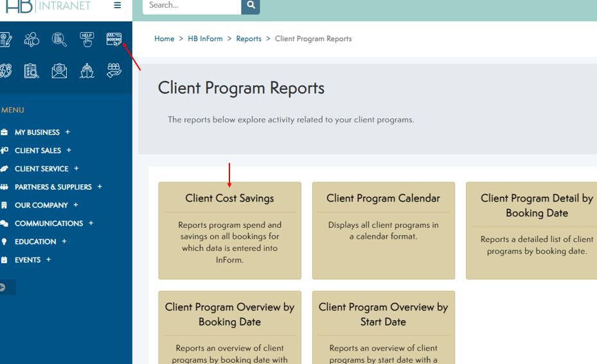
Task: Go to the HB InForm breadcrumb link
Action: pos(205,39)
